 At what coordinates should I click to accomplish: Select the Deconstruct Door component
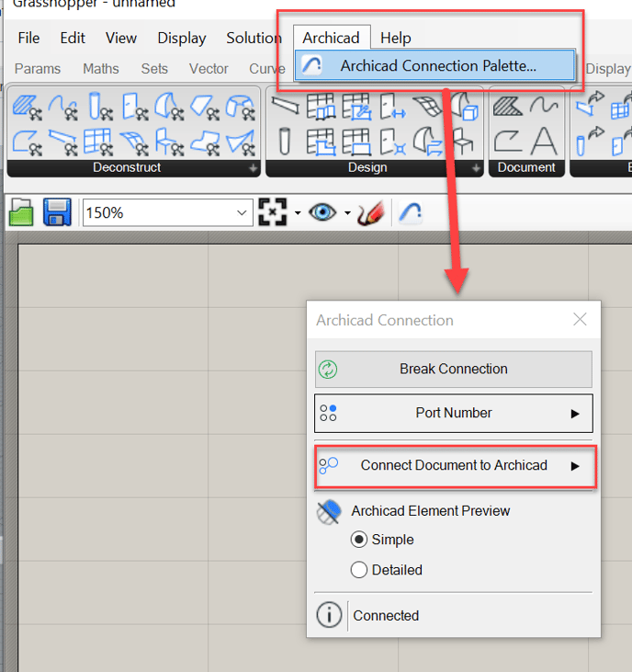click(x=134, y=107)
